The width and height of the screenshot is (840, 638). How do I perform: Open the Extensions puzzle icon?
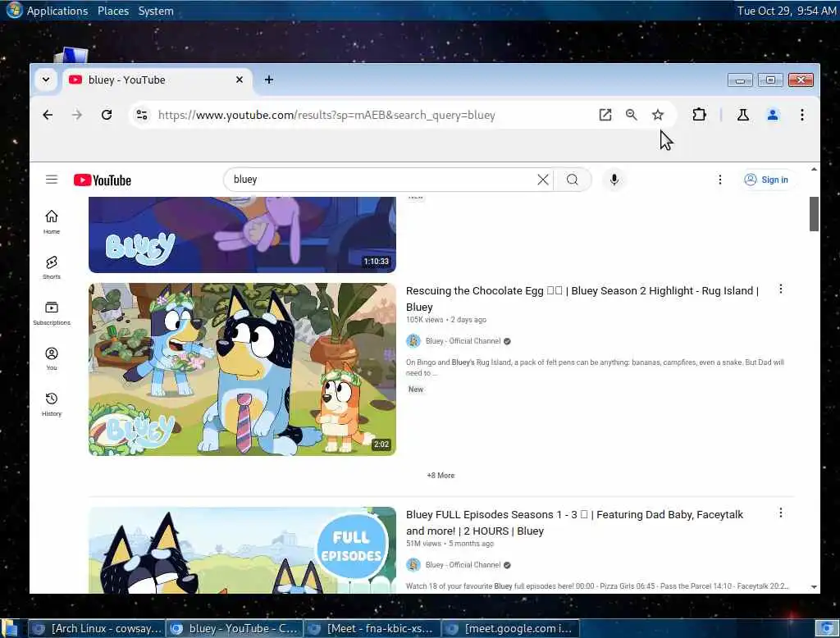click(699, 115)
